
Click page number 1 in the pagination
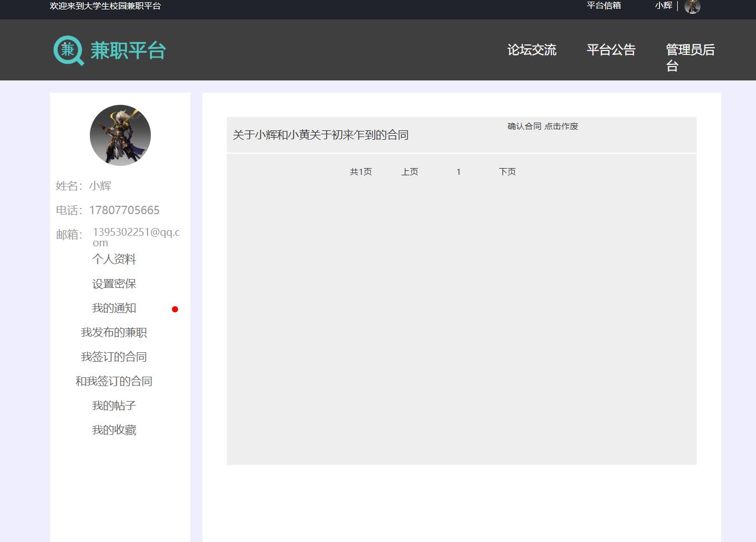click(x=458, y=171)
